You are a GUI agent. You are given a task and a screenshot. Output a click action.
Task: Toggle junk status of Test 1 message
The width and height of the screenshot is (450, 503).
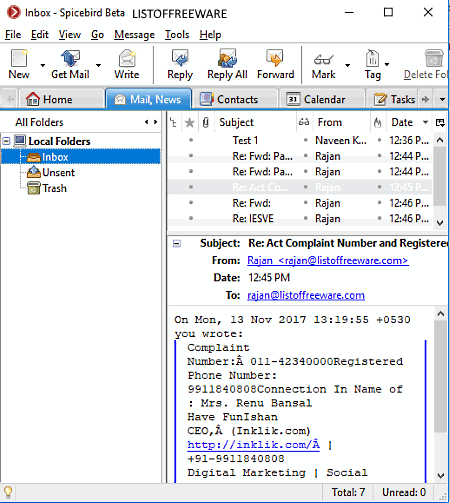coord(379,140)
